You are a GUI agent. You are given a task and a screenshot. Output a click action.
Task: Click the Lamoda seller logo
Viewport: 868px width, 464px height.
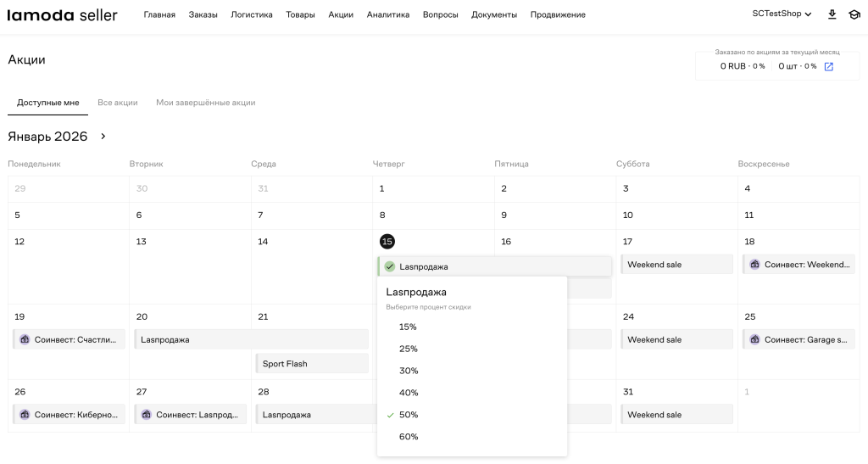tap(63, 14)
